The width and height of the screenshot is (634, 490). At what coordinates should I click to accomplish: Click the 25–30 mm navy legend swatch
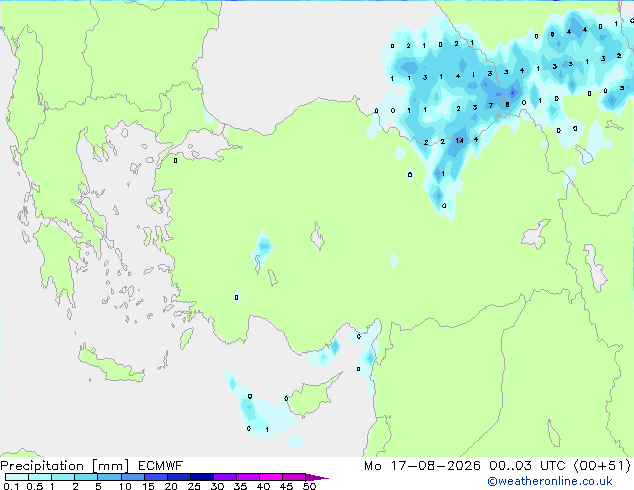click(x=201, y=477)
